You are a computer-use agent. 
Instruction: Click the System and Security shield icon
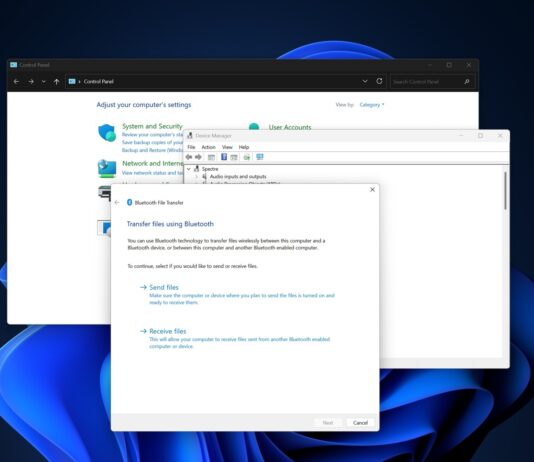click(107, 133)
